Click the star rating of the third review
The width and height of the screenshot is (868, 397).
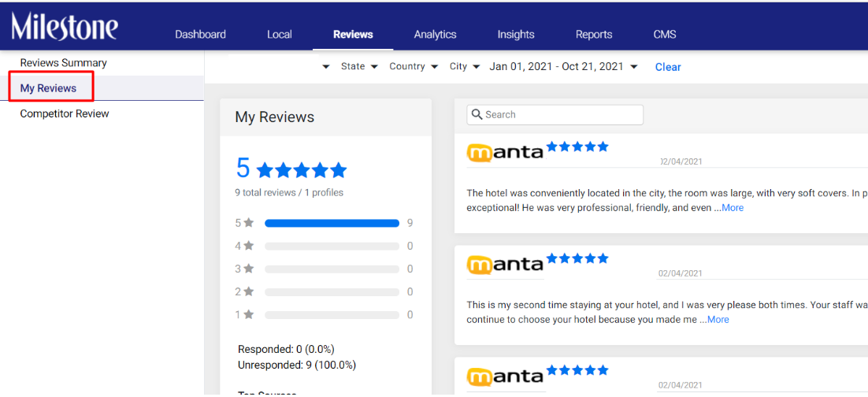(577, 370)
